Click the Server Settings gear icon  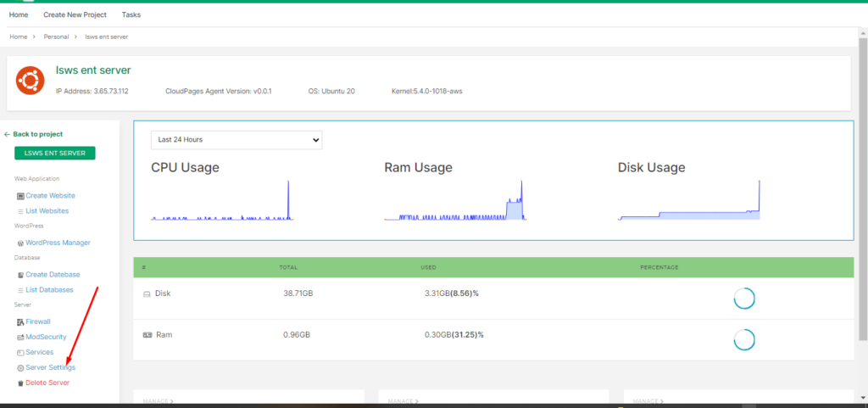[20, 368]
